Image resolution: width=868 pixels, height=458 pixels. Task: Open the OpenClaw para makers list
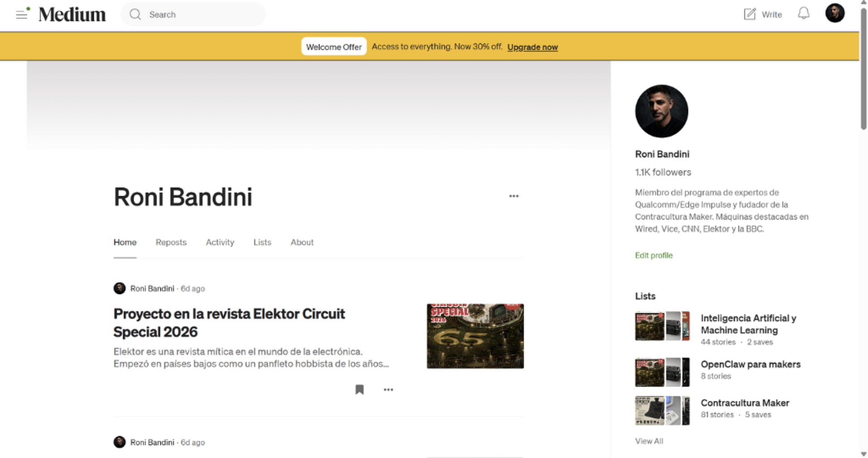[x=750, y=364]
